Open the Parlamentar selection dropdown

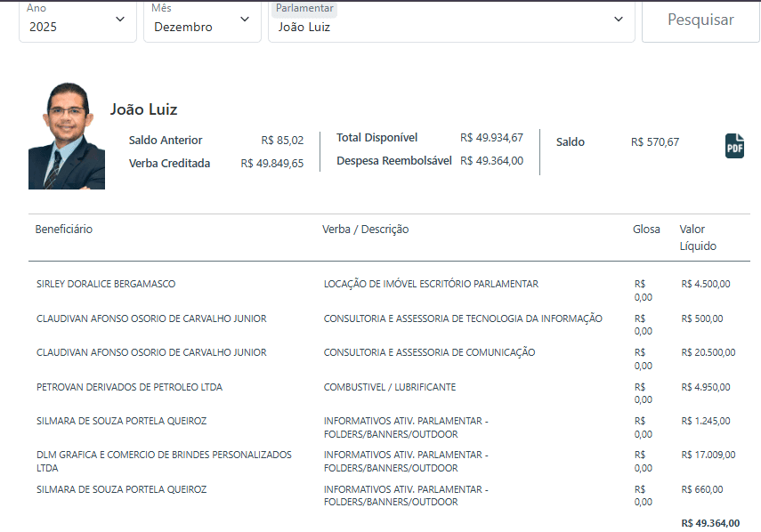[x=451, y=20]
